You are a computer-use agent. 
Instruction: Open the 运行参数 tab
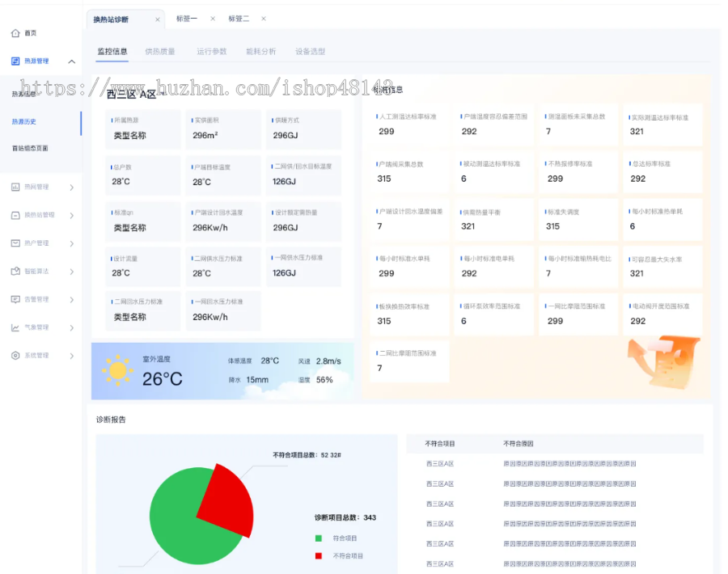pos(212,52)
